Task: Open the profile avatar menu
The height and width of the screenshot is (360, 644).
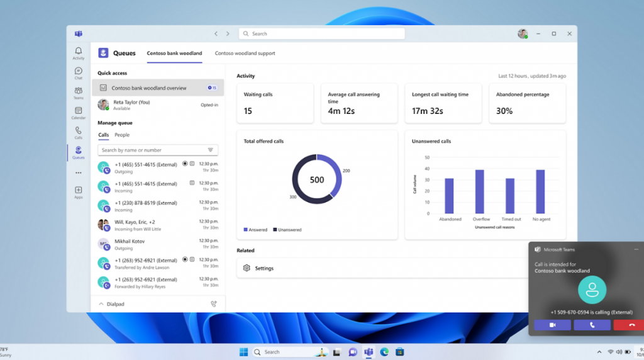Action: click(x=523, y=34)
